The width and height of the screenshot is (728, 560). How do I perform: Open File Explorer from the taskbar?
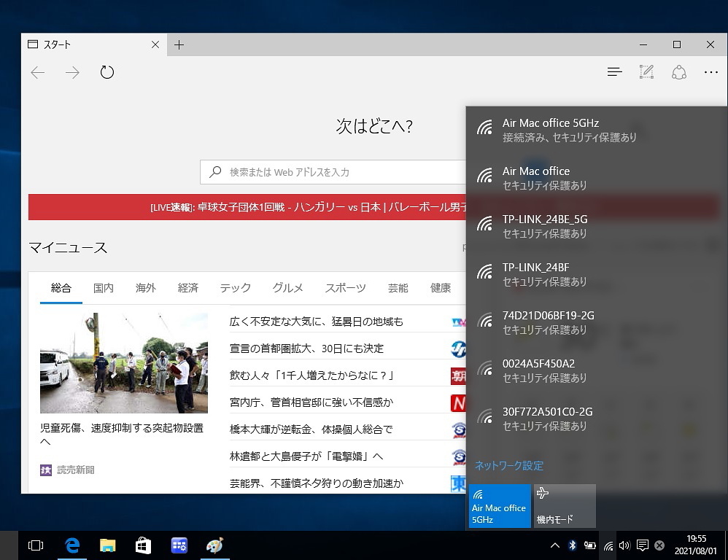108,545
